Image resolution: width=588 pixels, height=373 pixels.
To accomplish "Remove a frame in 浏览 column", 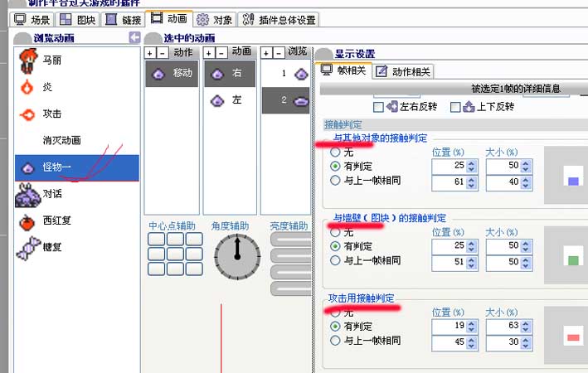I will 279,53.
